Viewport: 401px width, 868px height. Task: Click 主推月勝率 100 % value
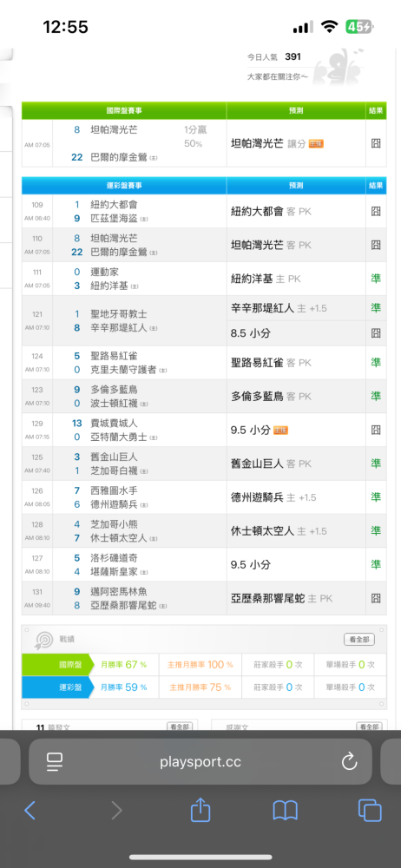201,664
